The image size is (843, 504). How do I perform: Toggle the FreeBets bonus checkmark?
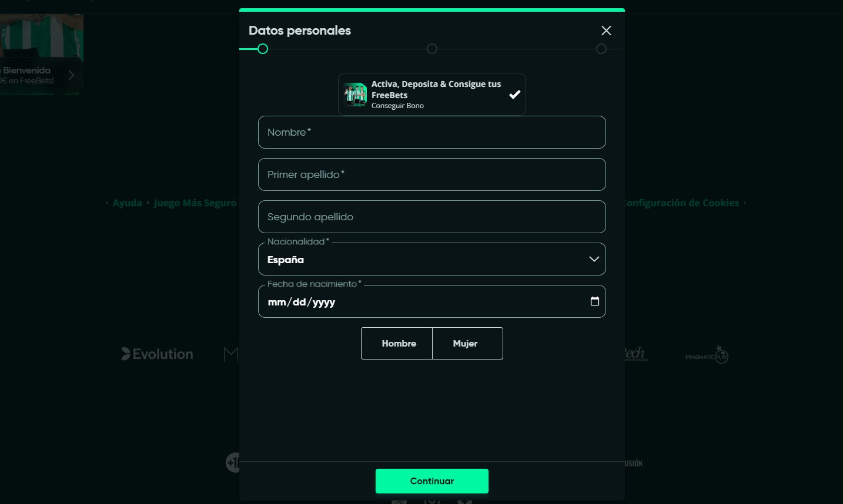514,95
